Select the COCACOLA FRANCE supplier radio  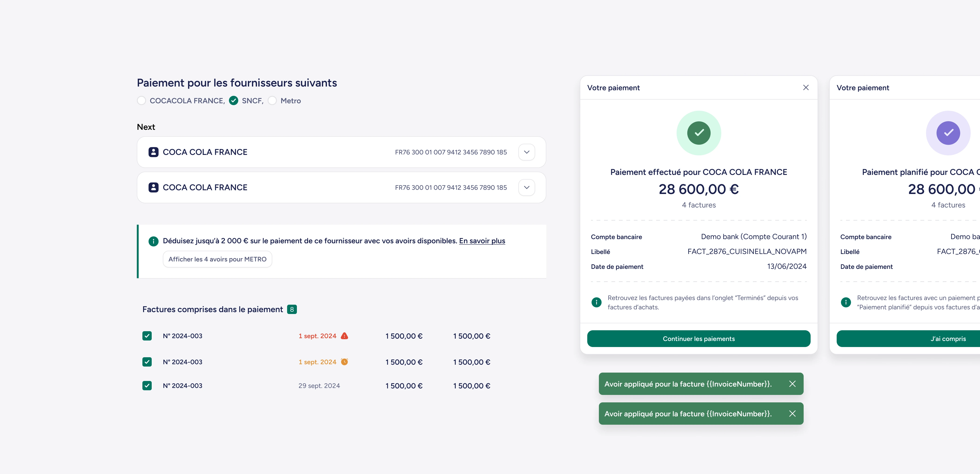point(141,100)
